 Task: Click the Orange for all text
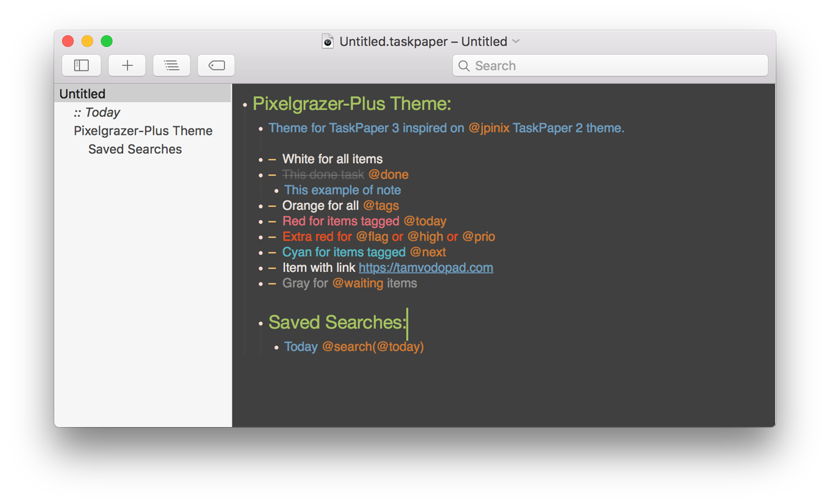click(321, 206)
